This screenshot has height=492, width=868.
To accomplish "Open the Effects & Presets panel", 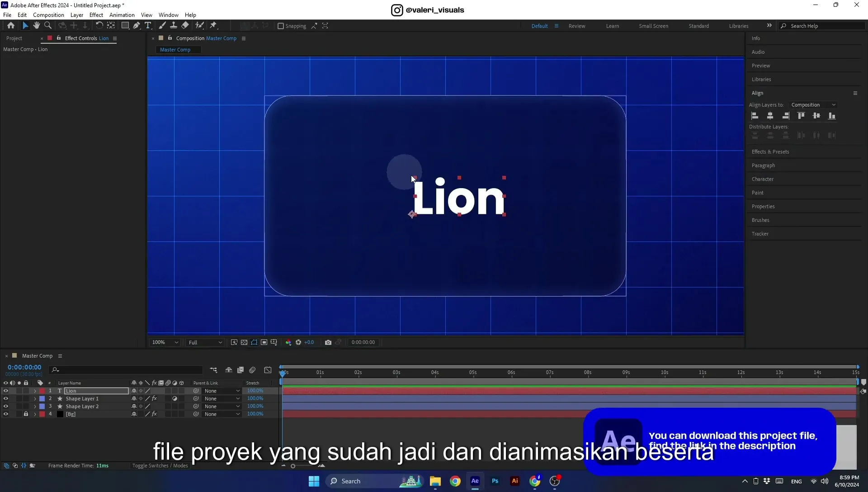I will pyautogui.click(x=770, y=152).
